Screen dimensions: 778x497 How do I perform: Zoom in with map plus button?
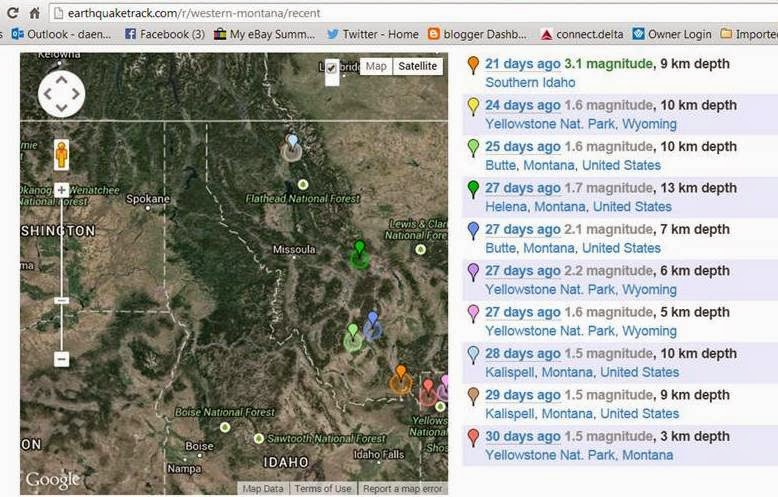[x=62, y=190]
